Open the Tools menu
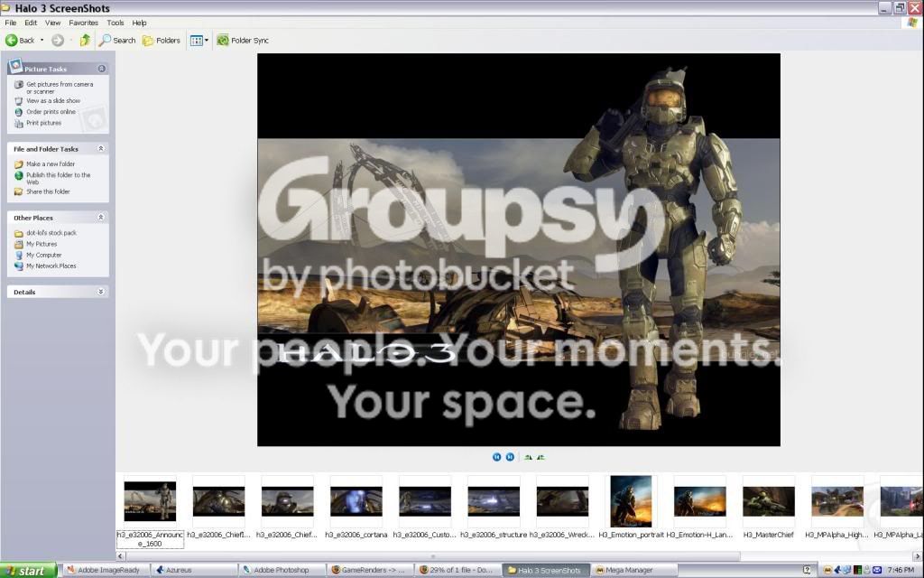 [115, 23]
